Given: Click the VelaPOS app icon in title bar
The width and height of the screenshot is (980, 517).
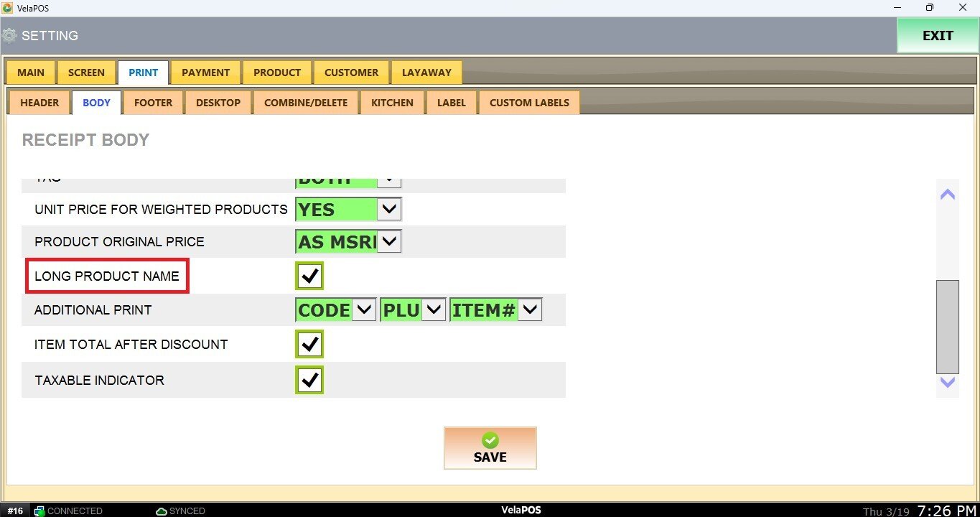Looking at the screenshot, I should coord(7,8).
